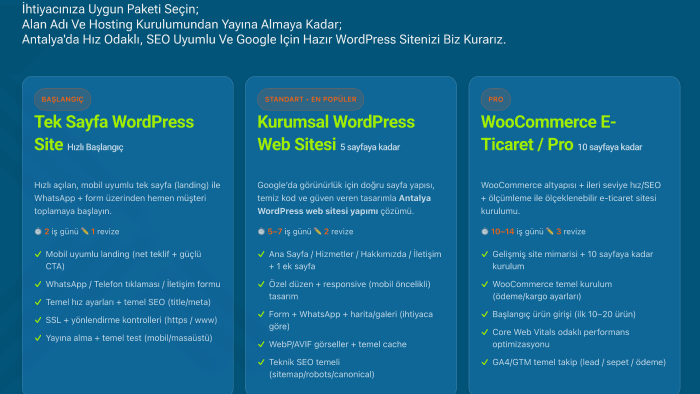
Task: Click the line starting 'Antalya'da Hız Odaklı'
Action: pos(264,39)
